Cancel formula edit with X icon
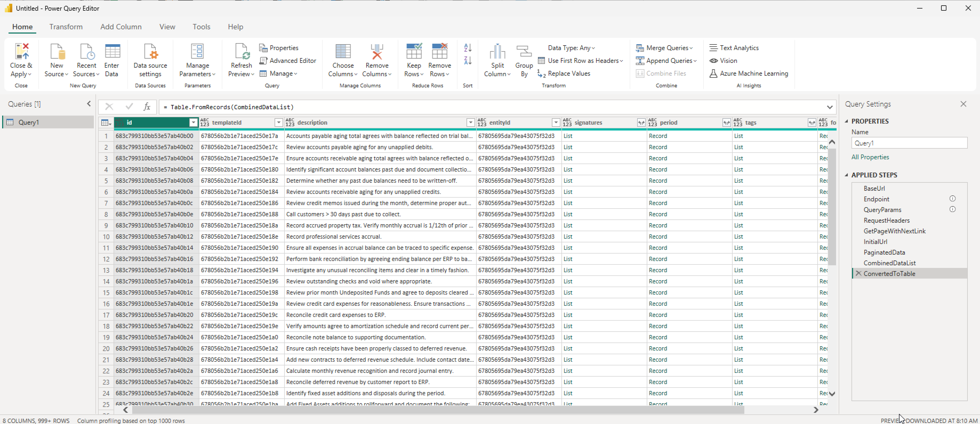 [109, 107]
